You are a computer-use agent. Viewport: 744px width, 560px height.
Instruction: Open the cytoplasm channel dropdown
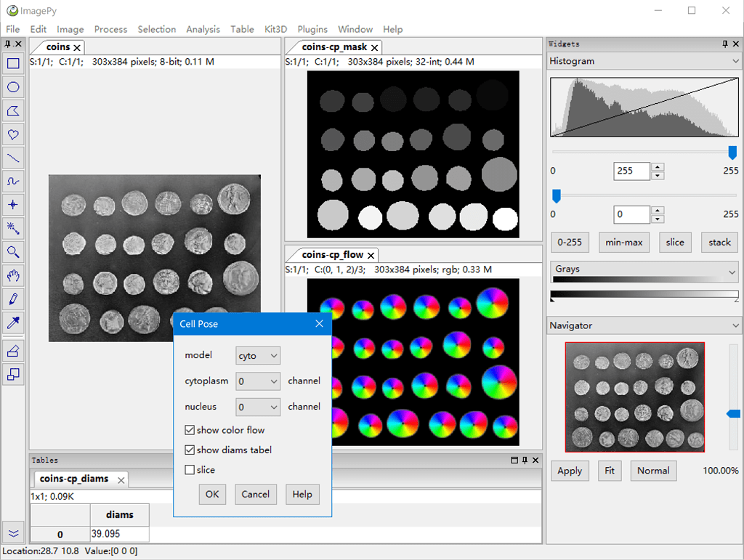[x=258, y=381]
